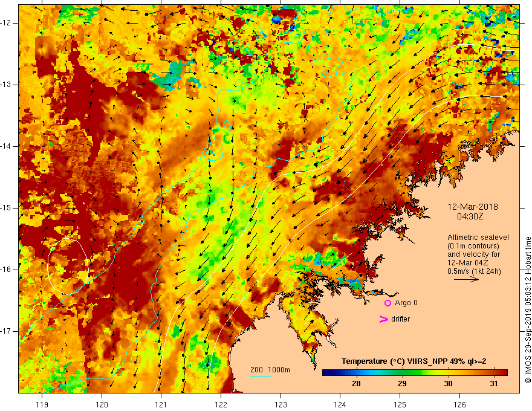Click the '0.5m/s (1kt 24h)' text
This screenshot has height=411, width=532.
click(474, 271)
